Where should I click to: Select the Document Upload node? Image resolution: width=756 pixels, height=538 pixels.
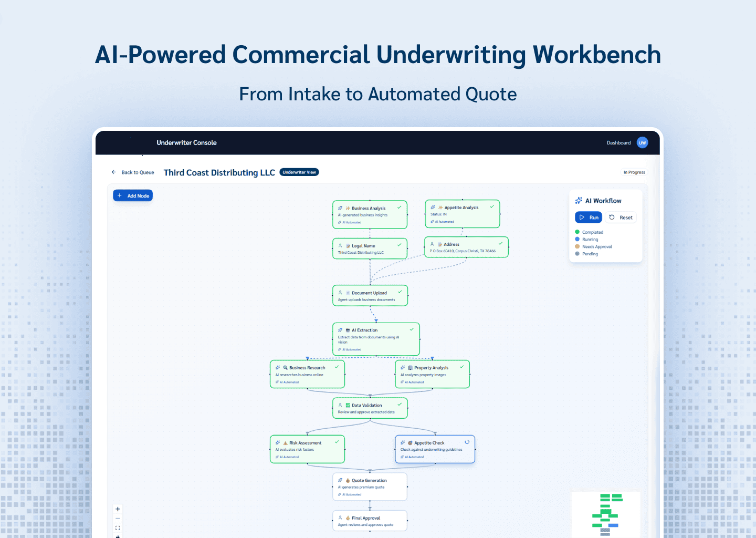point(370,296)
